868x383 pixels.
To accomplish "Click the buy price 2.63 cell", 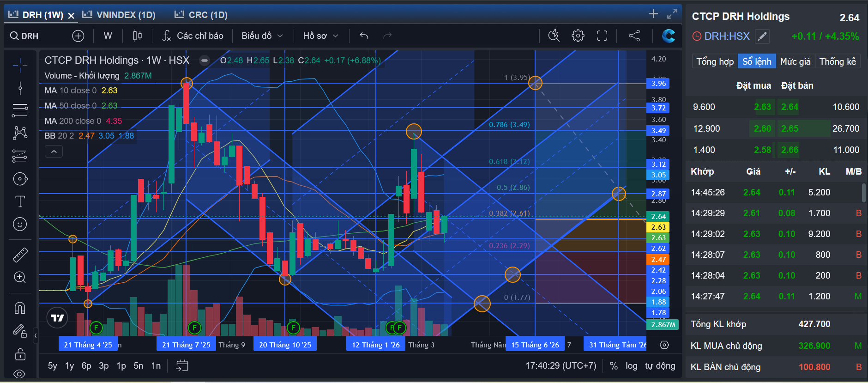I will [x=762, y=107].
